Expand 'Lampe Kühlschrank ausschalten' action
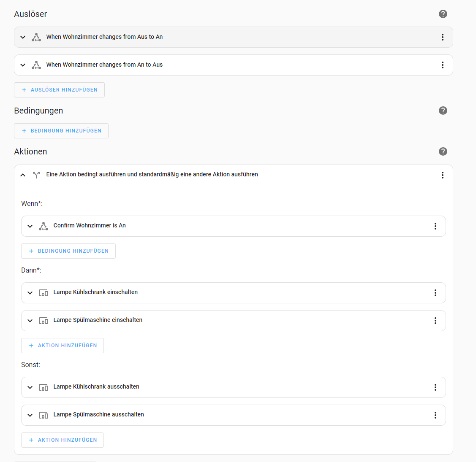 tap(30, 387)
